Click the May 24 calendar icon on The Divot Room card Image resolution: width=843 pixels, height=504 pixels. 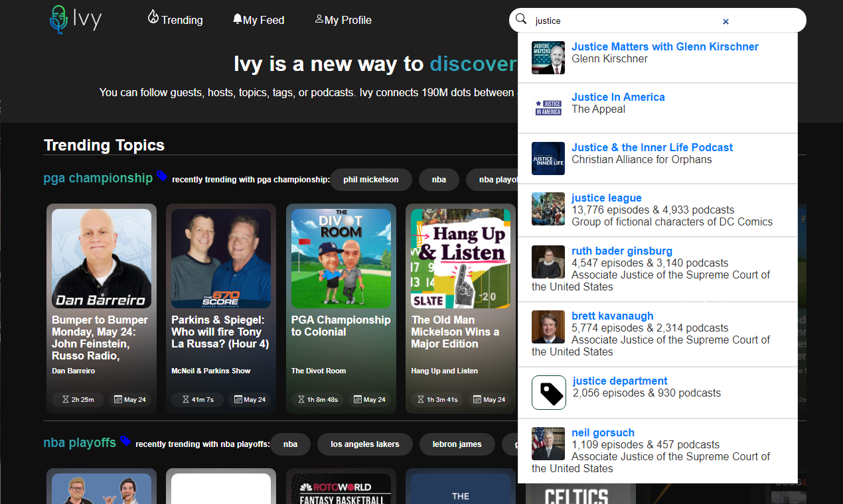point(357,399)
